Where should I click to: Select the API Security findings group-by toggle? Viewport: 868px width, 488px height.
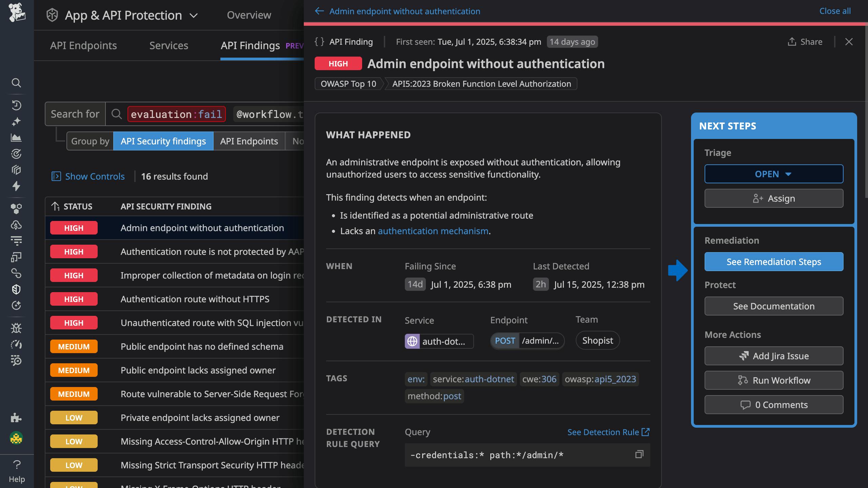coord(163,141)
